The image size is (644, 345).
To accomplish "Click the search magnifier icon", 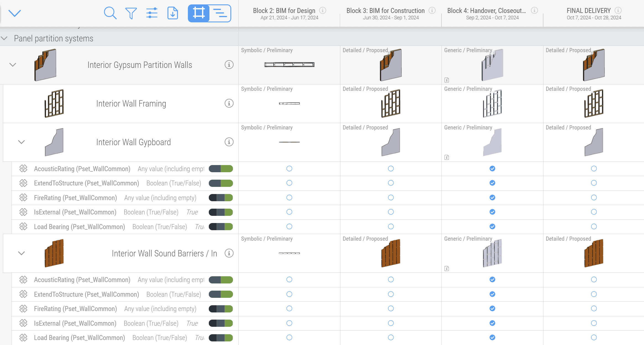I will tap(110, 13).
